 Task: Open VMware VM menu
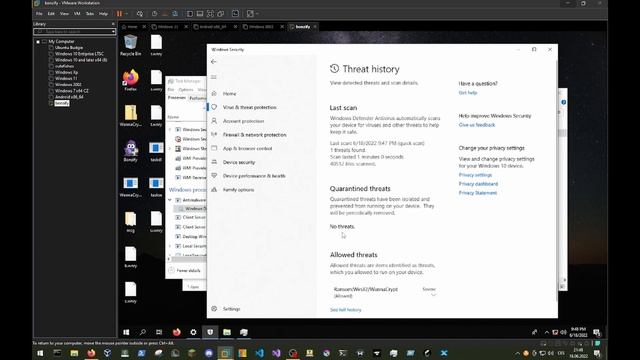tap(77, 14)
